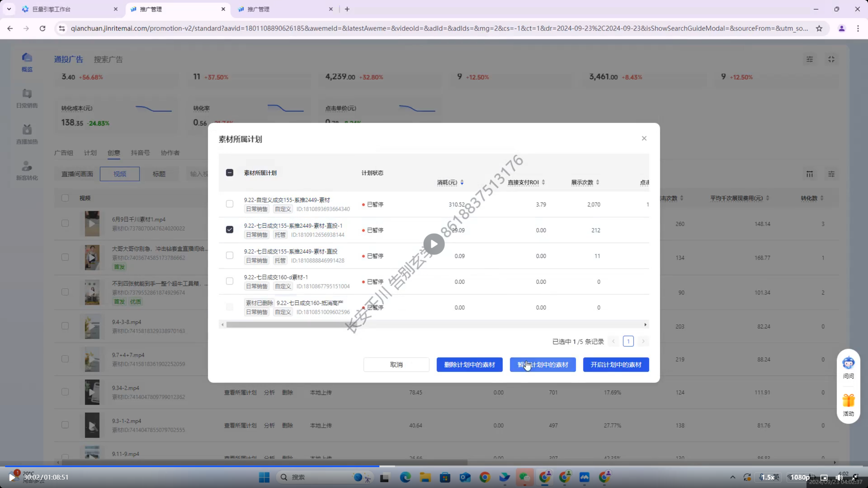This screenshot has width=868, height=488.
Task: Open Edge browser from taskbar
Action: [405, 477]
